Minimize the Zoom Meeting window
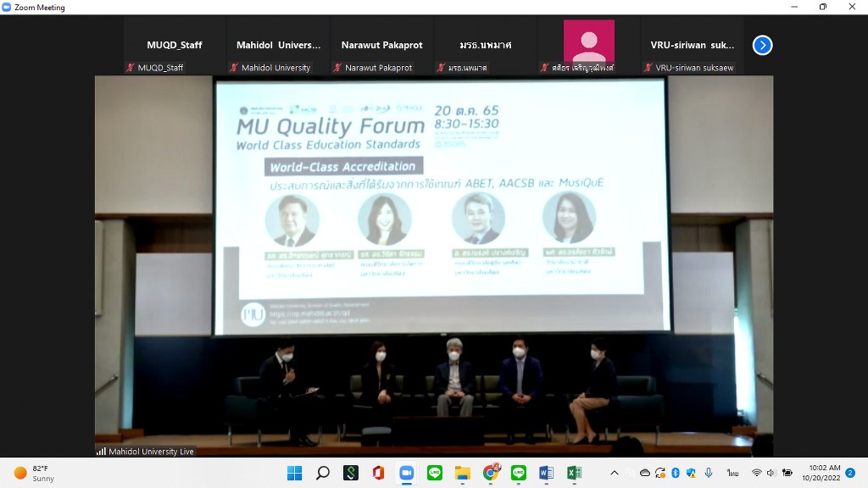The width and height of the screenshot is (868, 488). point(794,7)
